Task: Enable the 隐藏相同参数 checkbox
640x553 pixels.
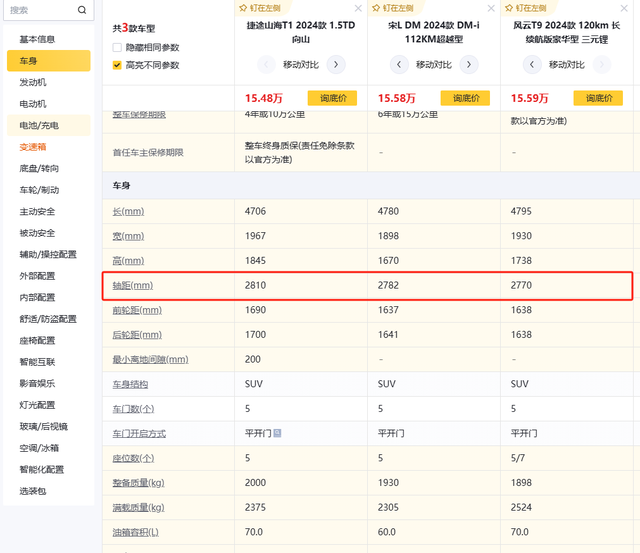Action: (x=117, y=47)
